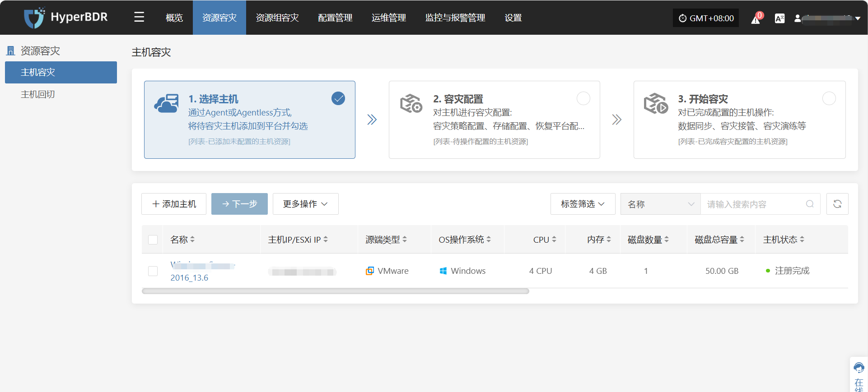Click the HyperBDR shield logo
The image size is (868, 392).
pos(34,18)
